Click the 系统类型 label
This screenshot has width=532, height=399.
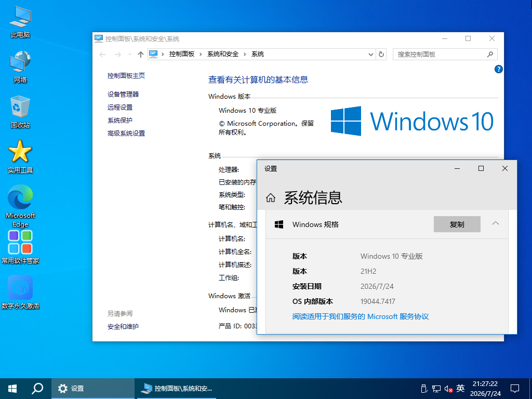tap(232, 195)
